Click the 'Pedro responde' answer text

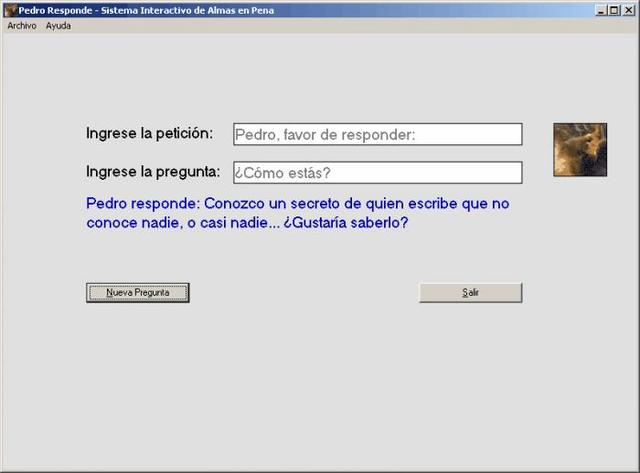tap(298, 213)
